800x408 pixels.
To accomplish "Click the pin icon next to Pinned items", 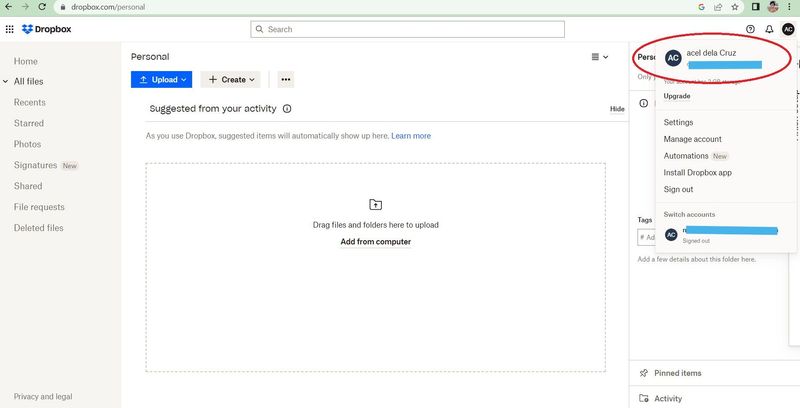I will (643, 373).
